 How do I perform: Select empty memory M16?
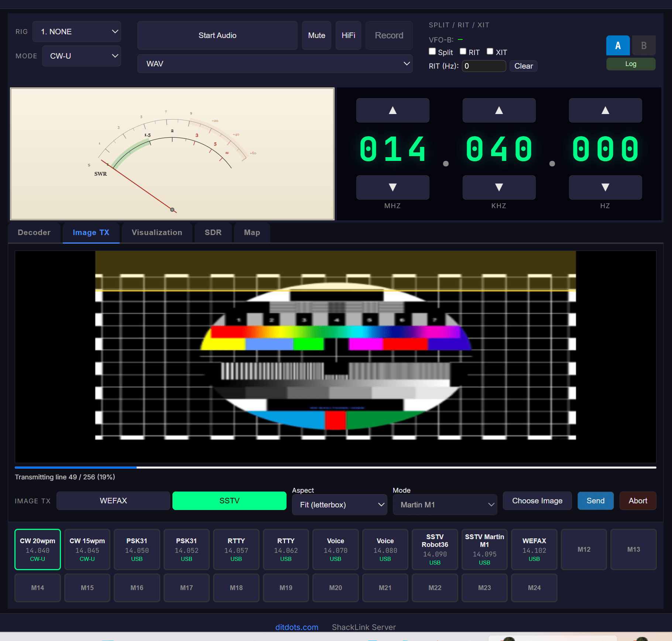pos(137,588)
